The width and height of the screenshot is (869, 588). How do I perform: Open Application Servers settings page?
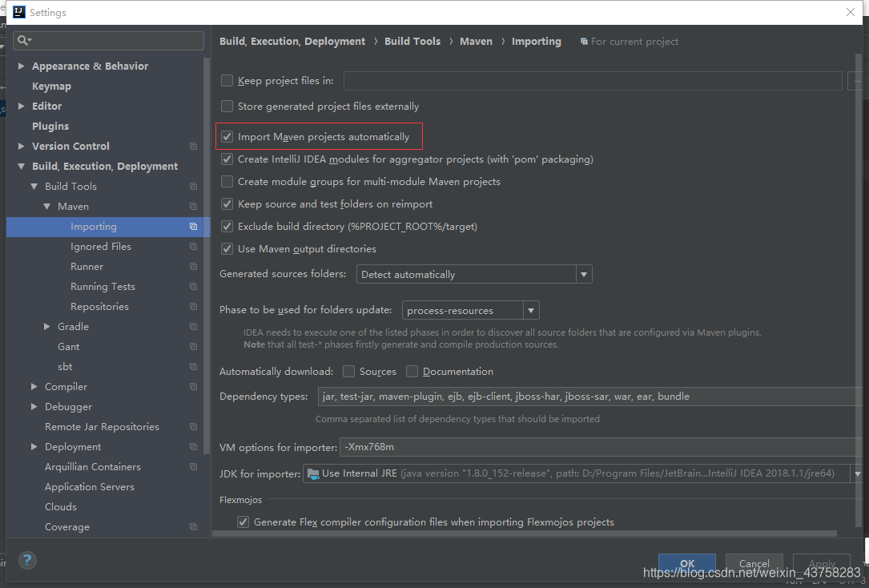pos(90,486)
